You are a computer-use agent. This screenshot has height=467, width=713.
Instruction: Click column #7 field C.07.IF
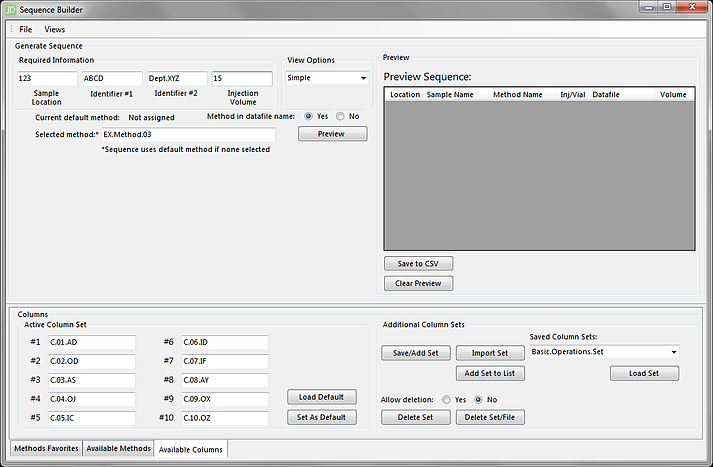(x=225, y=362)
